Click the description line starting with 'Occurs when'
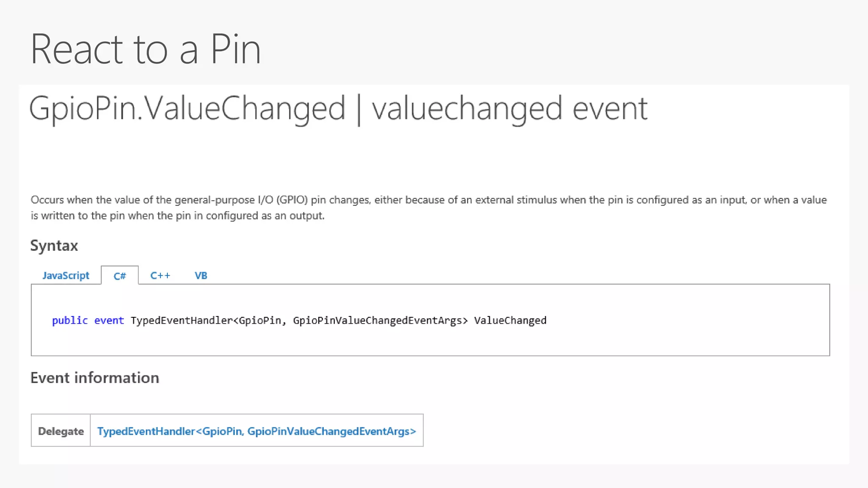The height and width of the screenshot is (488, 868). click(x=428, y=200)
